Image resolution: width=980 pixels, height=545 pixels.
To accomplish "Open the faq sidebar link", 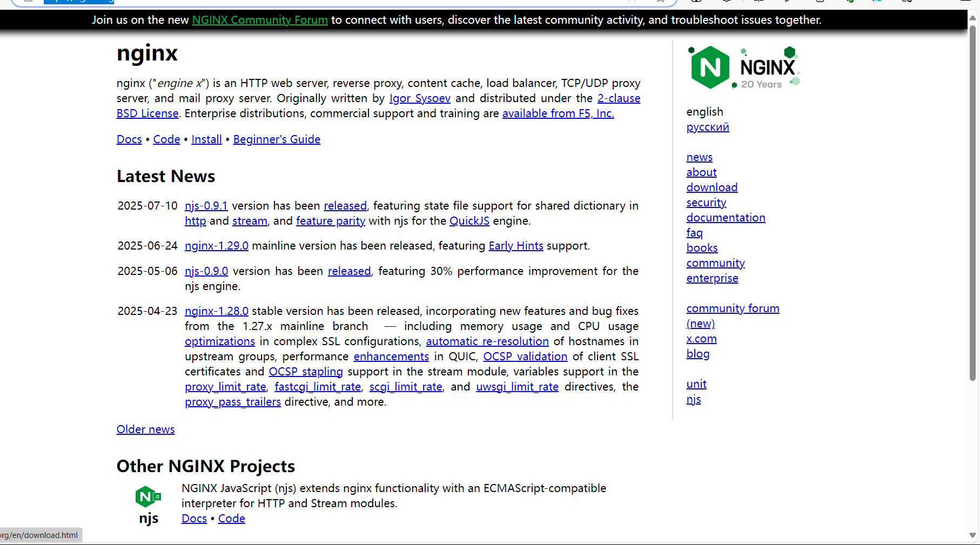I will coord(695,233).
